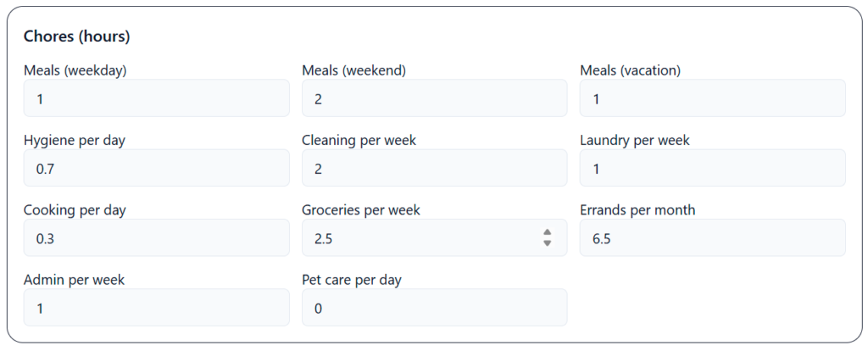Decrease Groceries per week with down arrow

click(548, 243)
